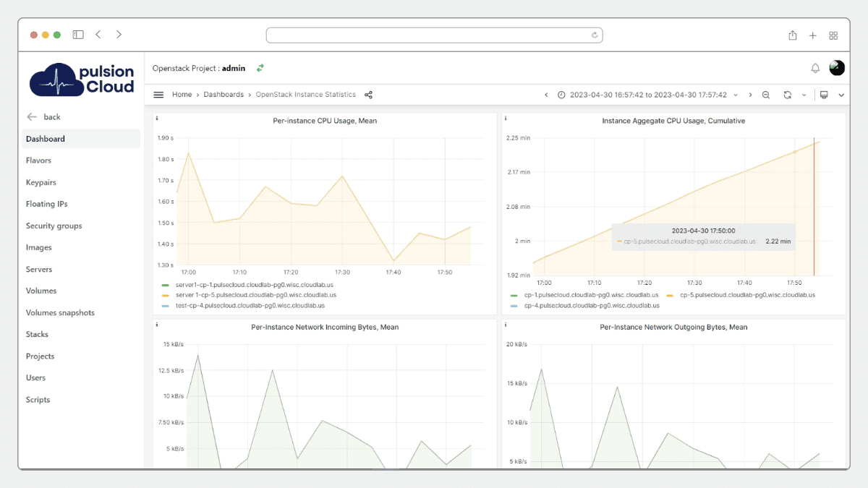Image resolution: width=868 pixels, height=488 pixels.
Task: Click Home breadcrumb link
Action: [182, 95]
